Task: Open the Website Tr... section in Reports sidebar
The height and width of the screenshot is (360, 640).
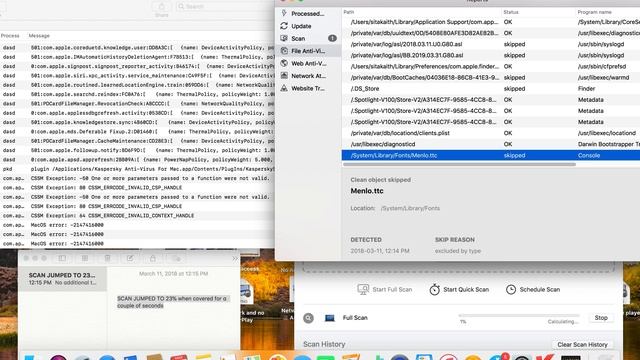Action: [x=308, y=88]
